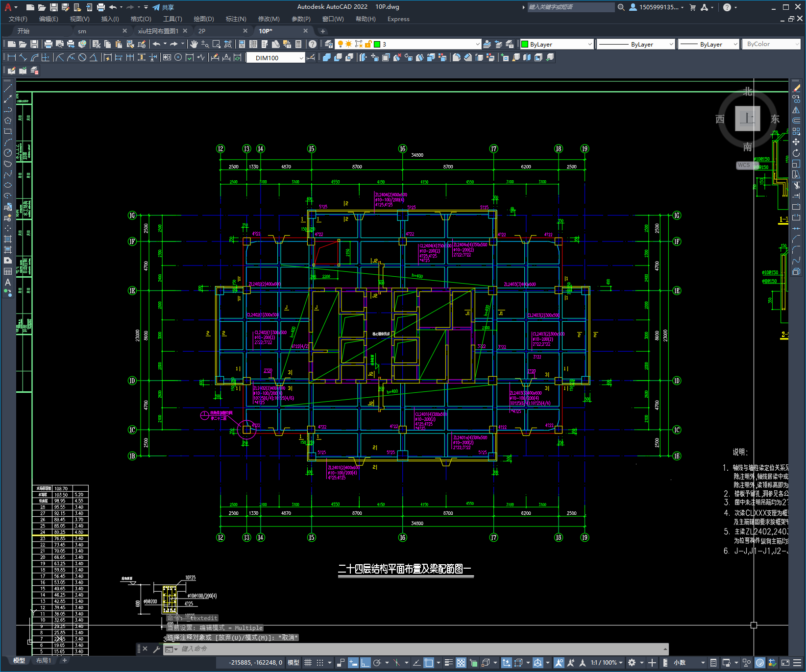Open the DIM100 dimension style dropdown
This screenshot has width=806, height=672.
coord(275,58)
